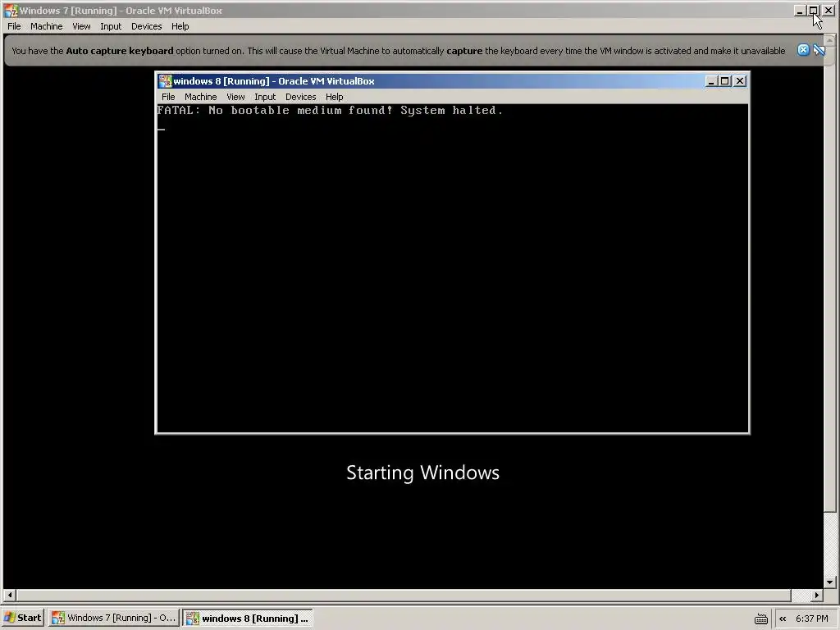This screenshot has width=840, height=630.
Task: Open the Help menu in the windows 8 VM window
Action: click(335, 97)
